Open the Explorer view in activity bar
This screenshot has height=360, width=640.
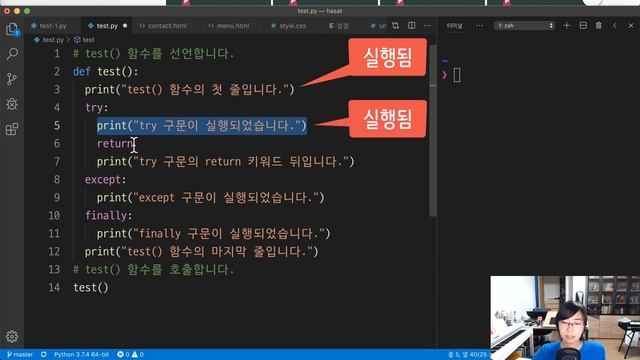(12, 29)
